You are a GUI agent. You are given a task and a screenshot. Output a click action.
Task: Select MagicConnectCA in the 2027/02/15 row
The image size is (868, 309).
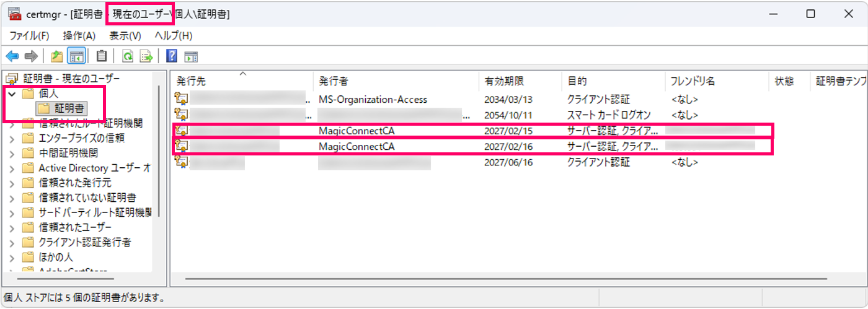pyautogui.click(x=356, y=131)
